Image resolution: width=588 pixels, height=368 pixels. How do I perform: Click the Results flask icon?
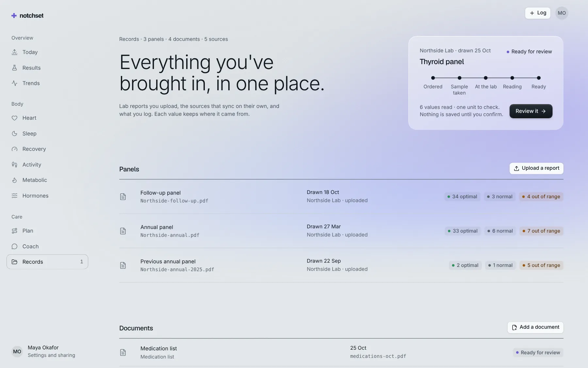14,68
